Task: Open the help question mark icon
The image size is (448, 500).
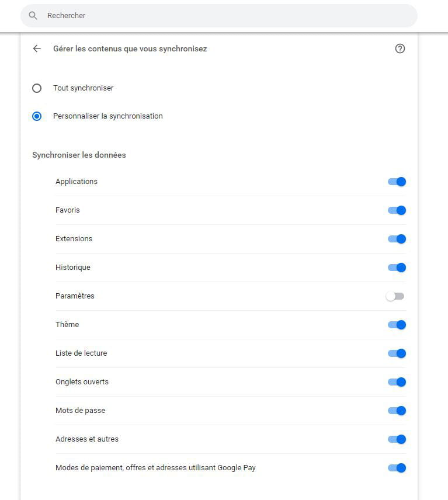Action: (400, 48)
